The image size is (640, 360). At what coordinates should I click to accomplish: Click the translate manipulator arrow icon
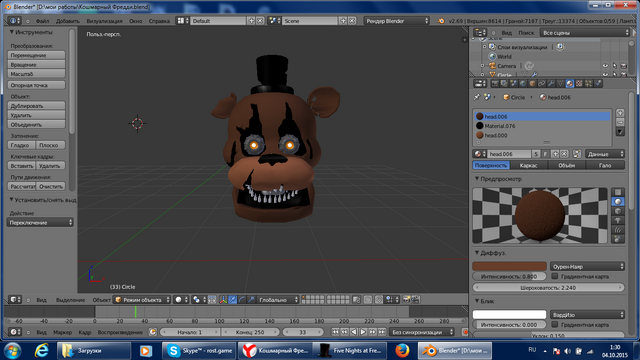tap(233, 300)
